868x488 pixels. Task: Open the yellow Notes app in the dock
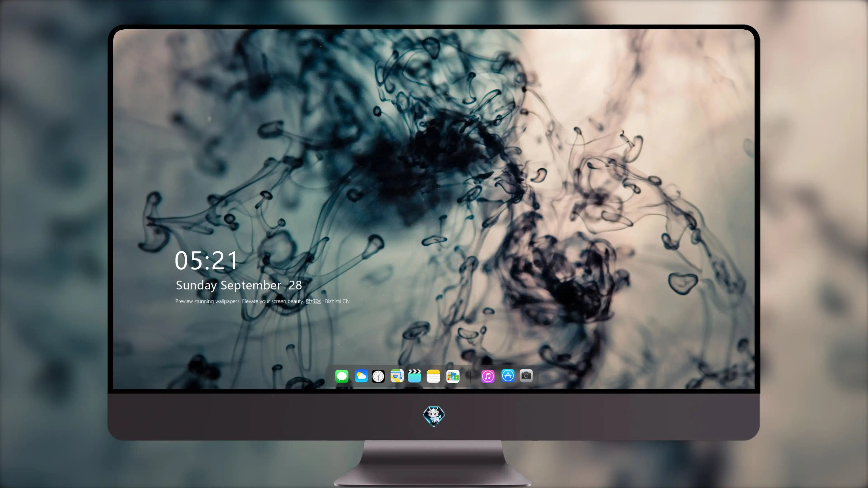433,376
